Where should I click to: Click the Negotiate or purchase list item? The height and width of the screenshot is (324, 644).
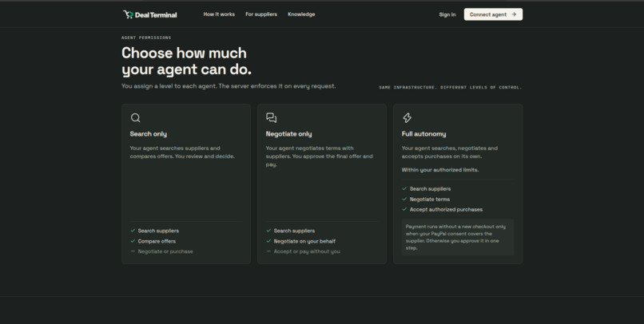165,251
